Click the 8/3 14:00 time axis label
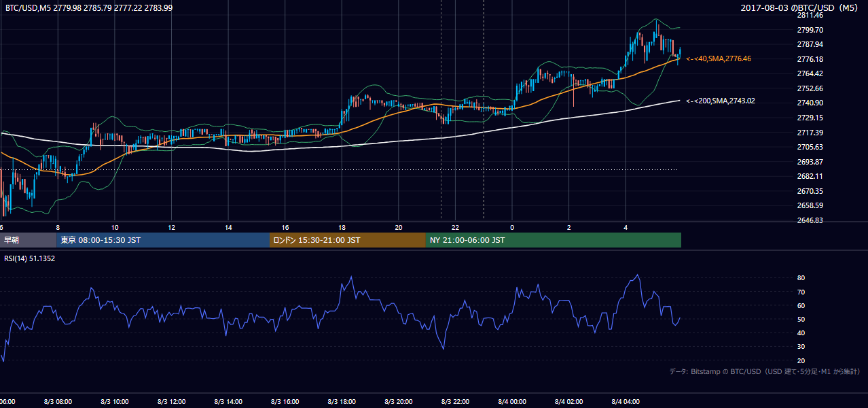 (228, 402)
